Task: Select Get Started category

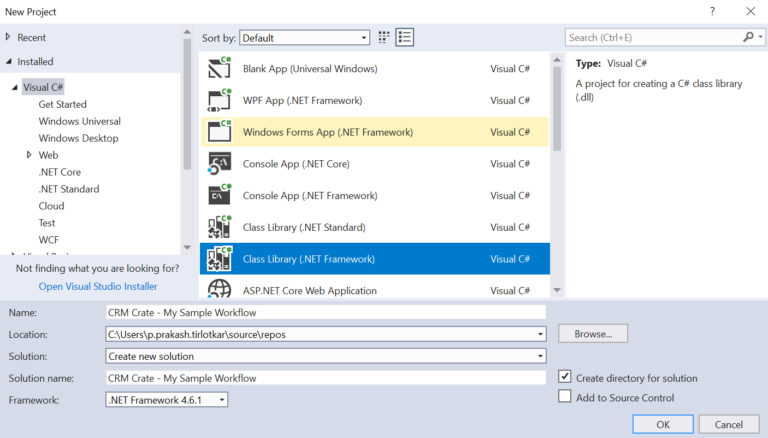Action: 63,104
